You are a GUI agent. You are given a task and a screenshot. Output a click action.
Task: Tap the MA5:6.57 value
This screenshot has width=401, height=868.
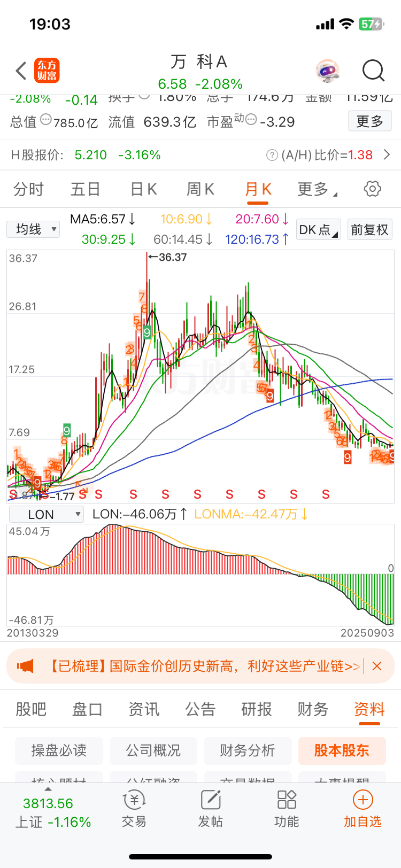103,219
